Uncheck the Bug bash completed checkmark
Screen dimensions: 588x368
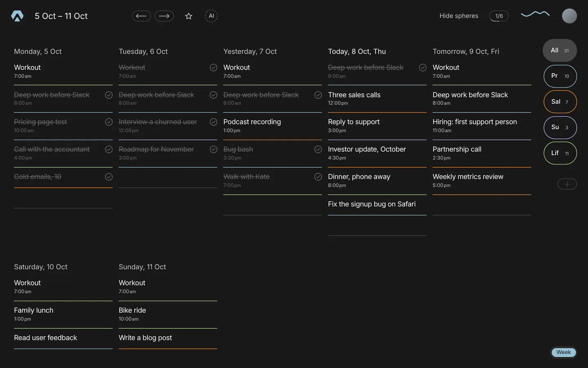click(318, 149)
